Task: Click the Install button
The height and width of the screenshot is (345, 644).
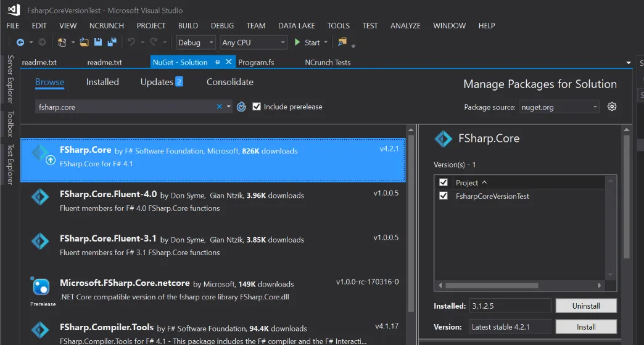Action: pyautogui.click(x=585, y=327)
